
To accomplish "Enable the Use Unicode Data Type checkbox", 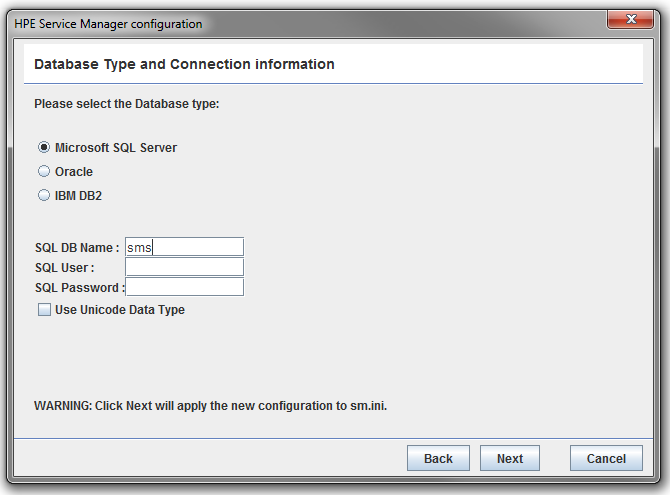I will (44, 309).
